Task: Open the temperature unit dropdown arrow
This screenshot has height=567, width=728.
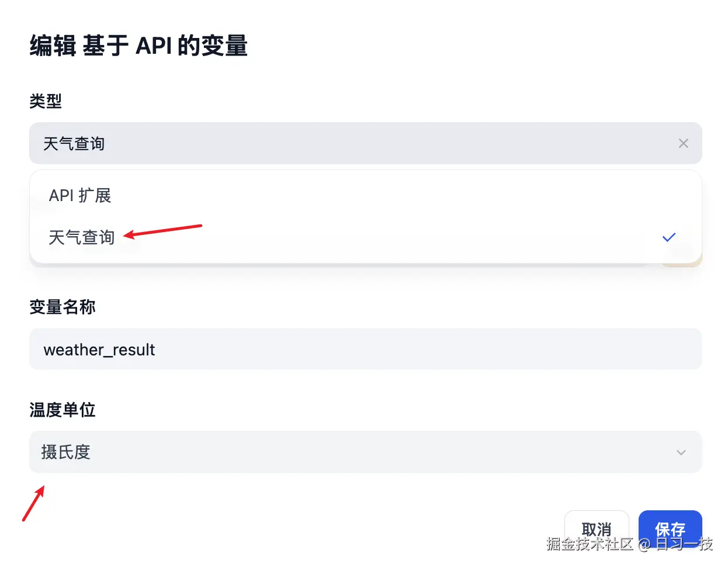Action: click(x=681, y=452)
